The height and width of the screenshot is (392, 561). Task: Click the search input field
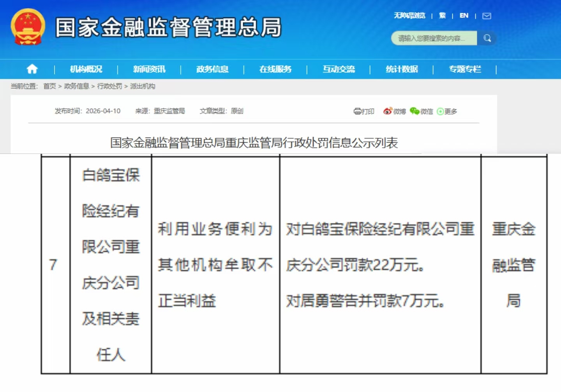pos(432,38)
